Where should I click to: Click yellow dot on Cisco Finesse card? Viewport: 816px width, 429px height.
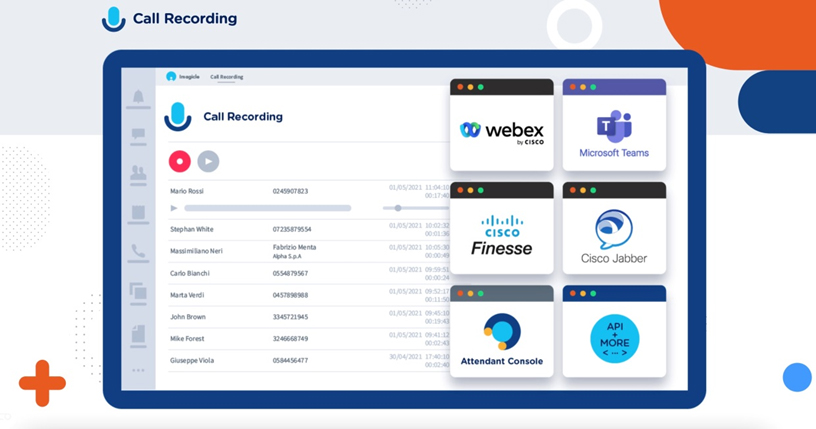pos(470,190)
